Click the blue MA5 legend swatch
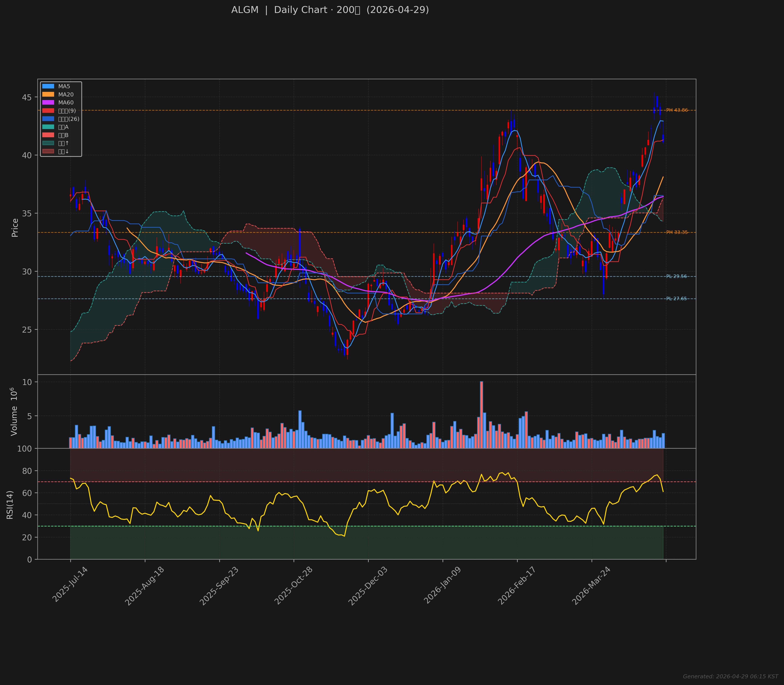 48,86
